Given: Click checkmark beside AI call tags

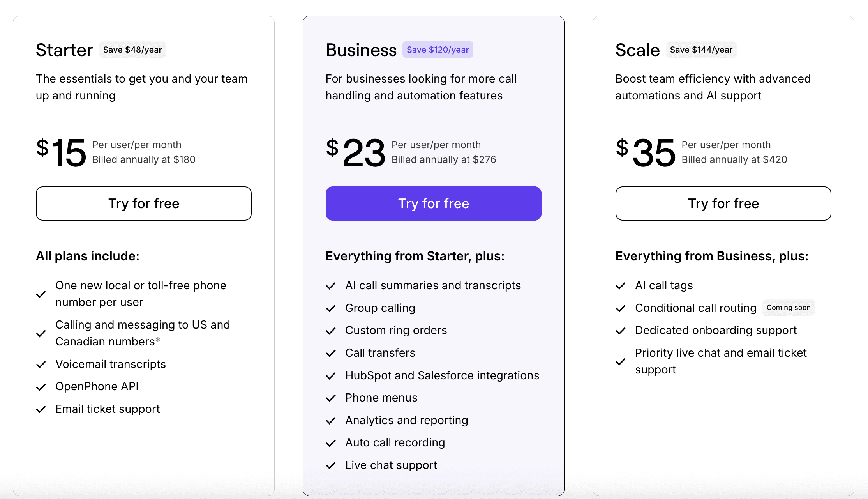Looking at the screenshot, I should (621, 286).
